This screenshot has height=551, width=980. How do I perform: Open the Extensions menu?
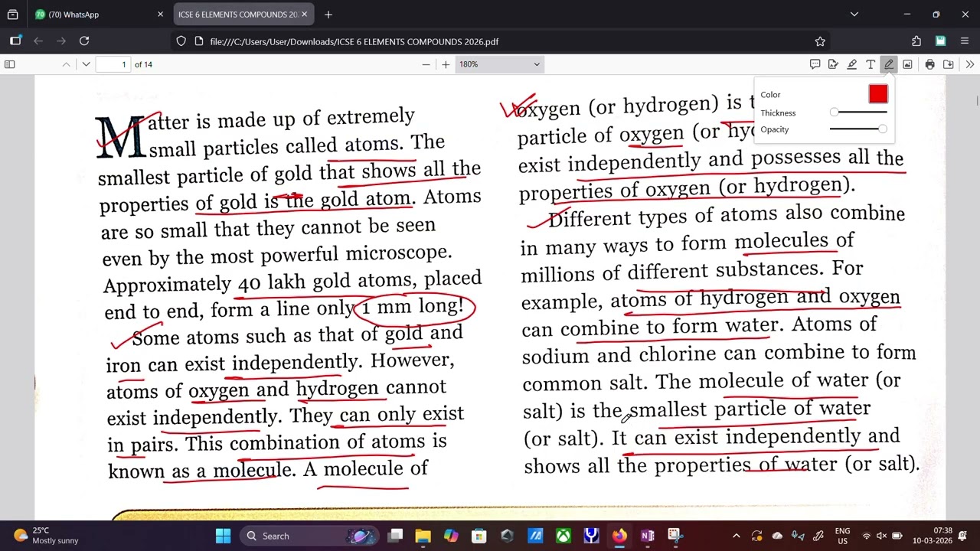pos(916,41)
